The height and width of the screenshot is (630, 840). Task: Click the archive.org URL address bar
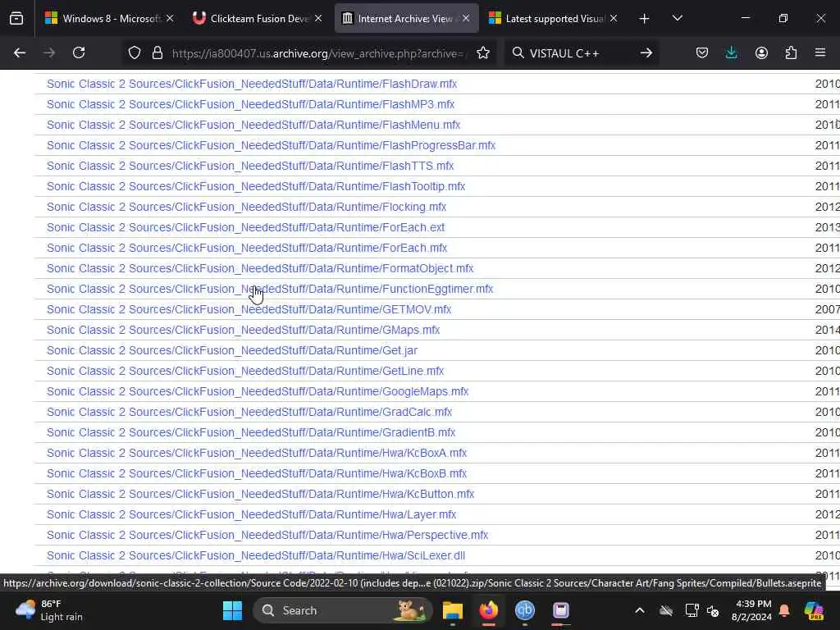319,53
